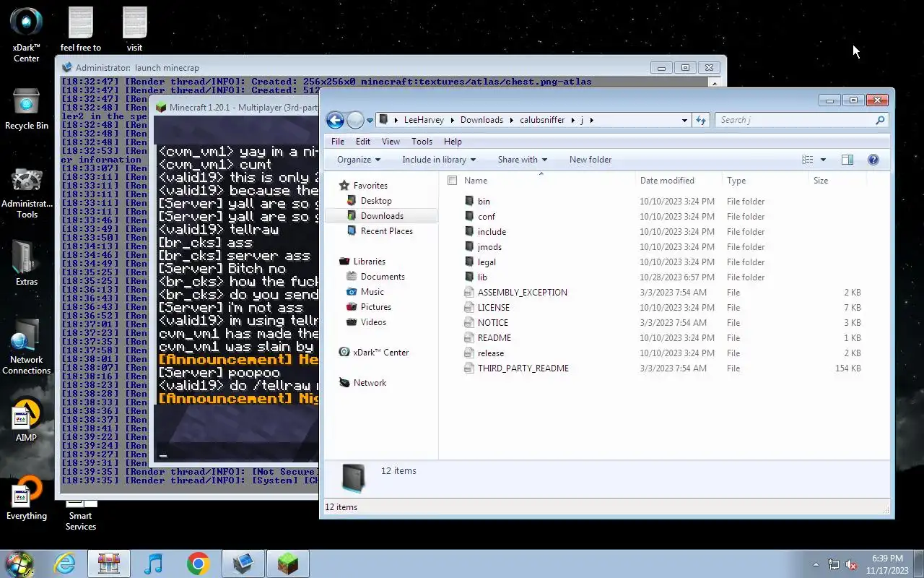This screenshot has height=578, width=924.
Task: Open recent pages dropdown arrow
Action: point(370,120)
